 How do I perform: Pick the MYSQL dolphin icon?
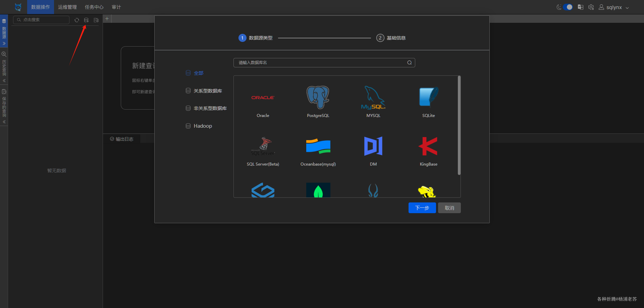(373, 98)
